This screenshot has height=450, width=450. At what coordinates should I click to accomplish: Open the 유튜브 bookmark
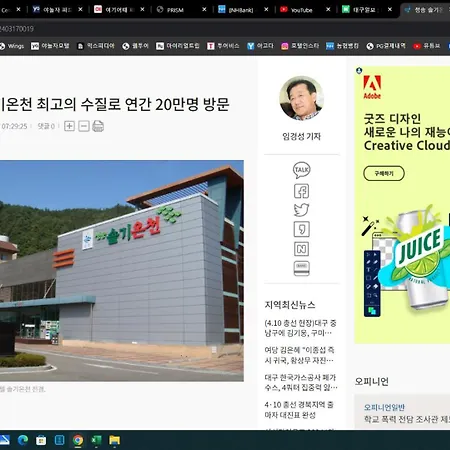tap(427, 46)
